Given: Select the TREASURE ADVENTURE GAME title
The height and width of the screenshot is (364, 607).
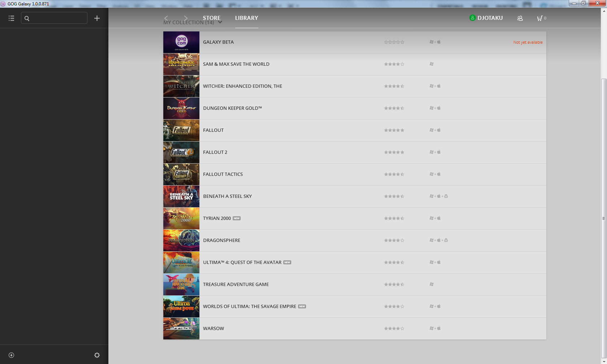Looking at the screenshot, I should coord(236,285).
